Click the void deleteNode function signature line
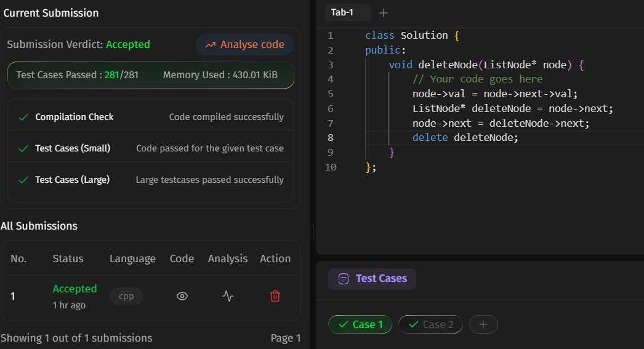 pyautogui.click(x=486, y=65)
